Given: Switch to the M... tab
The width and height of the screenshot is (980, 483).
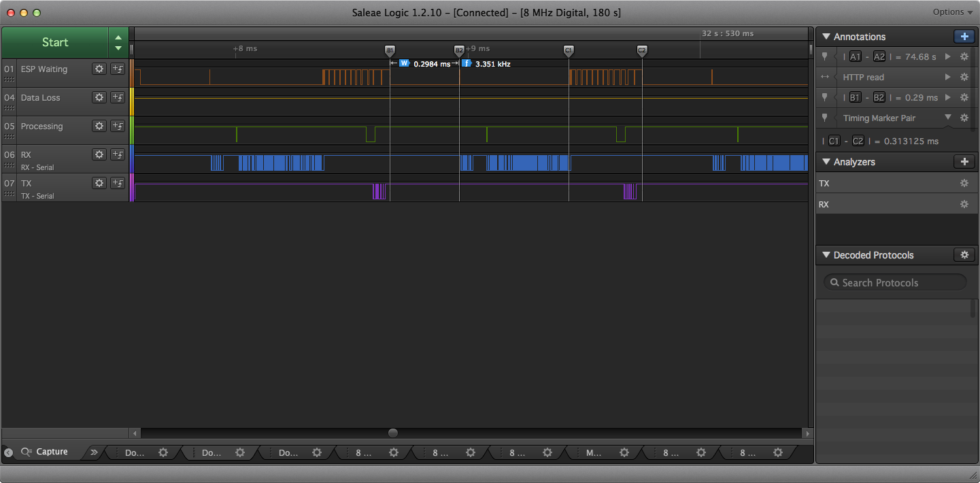Looking at the screenshot, I should click(594, 452).
